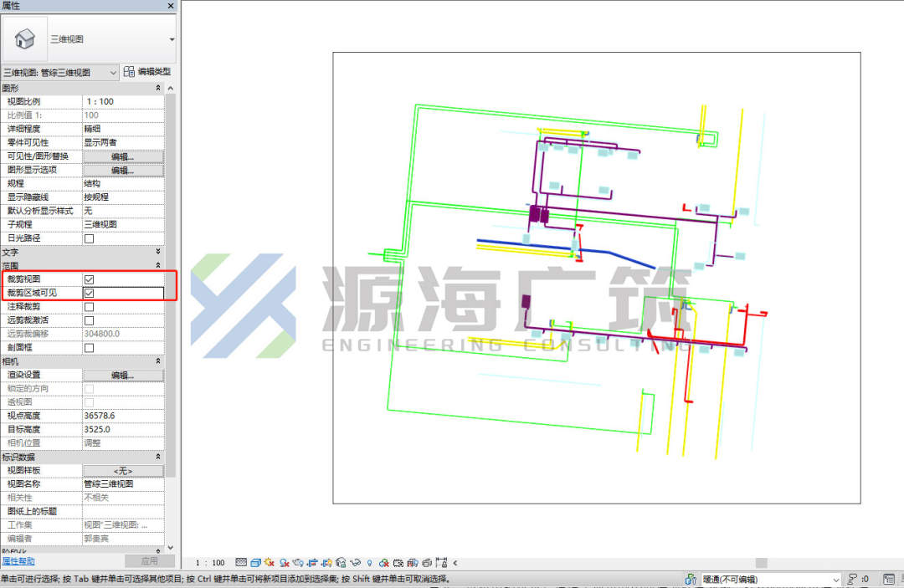Click the horizontal scrollbar thumb below the view
904x588 pixels.
[x=762, y=563]
